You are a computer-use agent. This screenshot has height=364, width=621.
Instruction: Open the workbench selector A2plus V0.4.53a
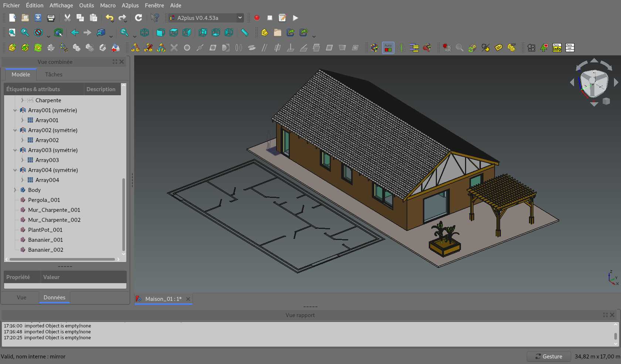click(206, 18)
